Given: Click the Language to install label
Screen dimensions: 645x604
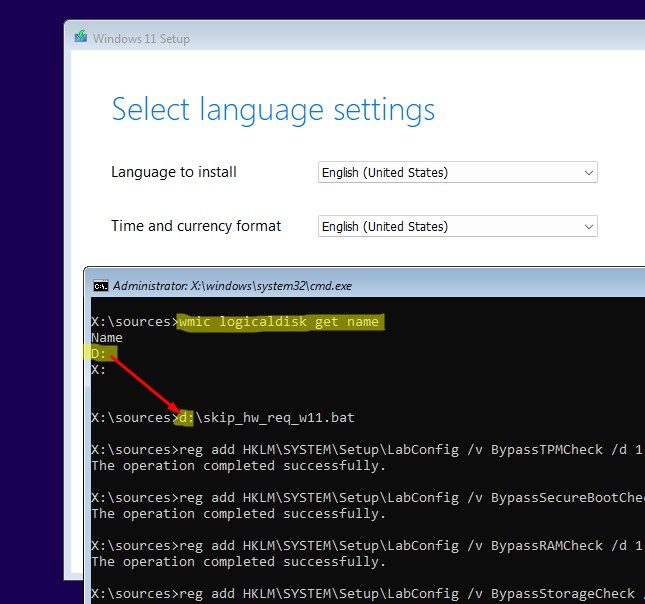Looking at the screenshot, I should (x=174, y=172).
